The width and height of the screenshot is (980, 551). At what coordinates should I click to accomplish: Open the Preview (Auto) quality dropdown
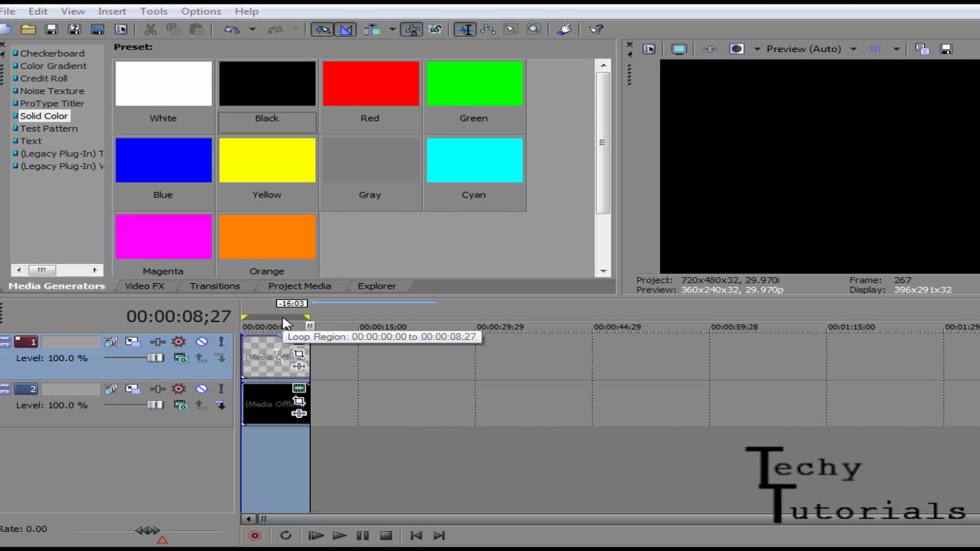coord(853,49)
